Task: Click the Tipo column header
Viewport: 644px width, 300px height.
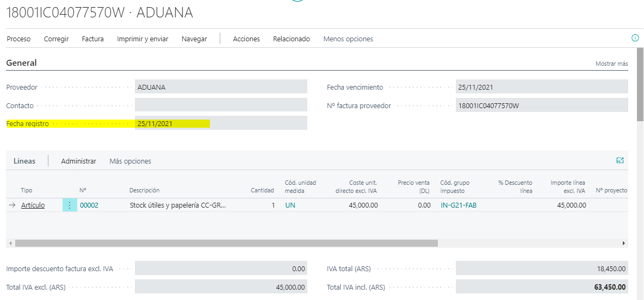Action: (26, 190)
